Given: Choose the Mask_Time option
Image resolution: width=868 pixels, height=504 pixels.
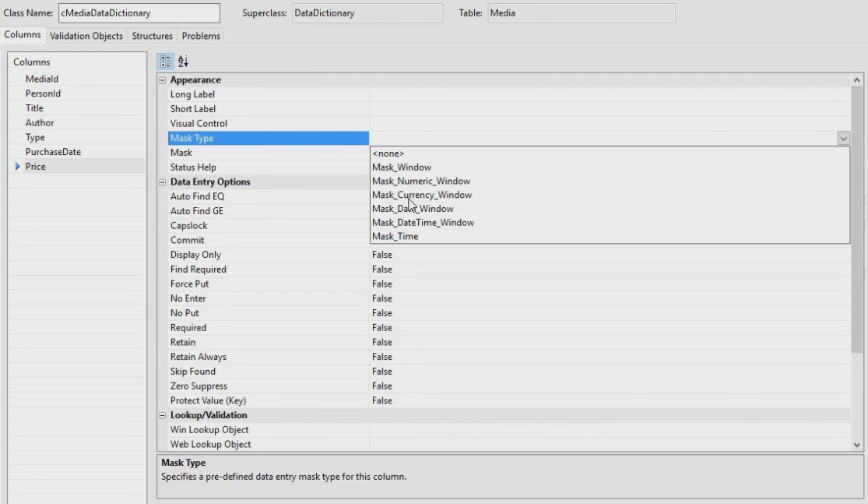Looking at the screenshot, I should (395, 237).
